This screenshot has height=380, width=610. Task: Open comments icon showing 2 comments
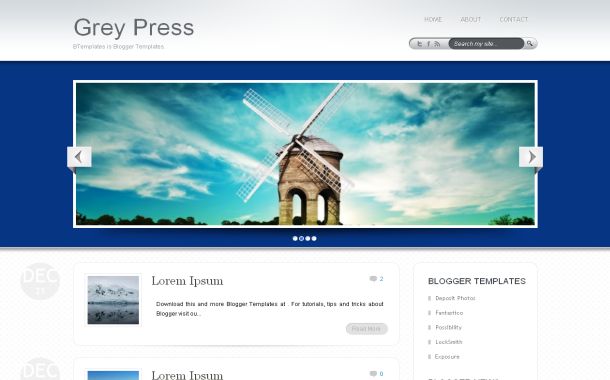coord(373,279)
